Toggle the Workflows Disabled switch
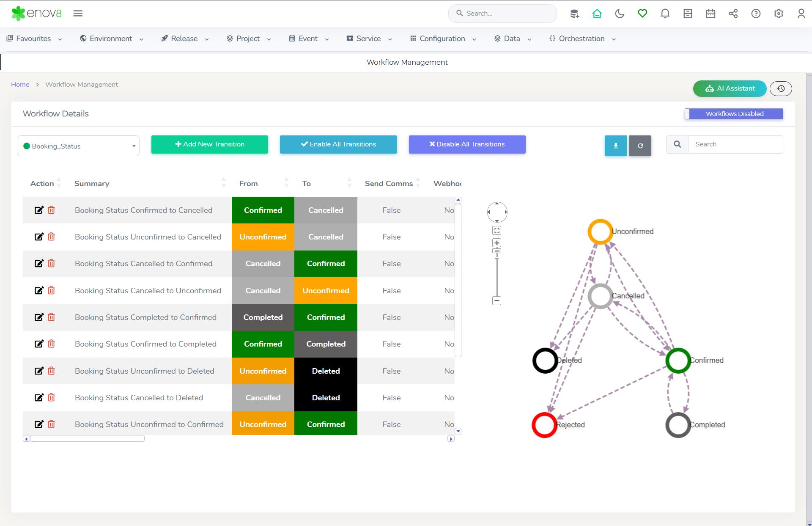 tap(734, 114)
